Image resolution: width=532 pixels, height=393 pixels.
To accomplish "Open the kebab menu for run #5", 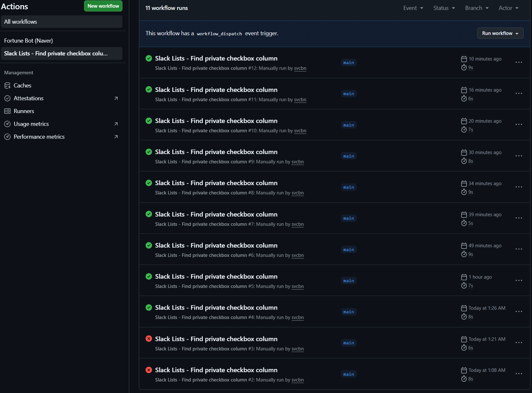I will coord(519,281).
